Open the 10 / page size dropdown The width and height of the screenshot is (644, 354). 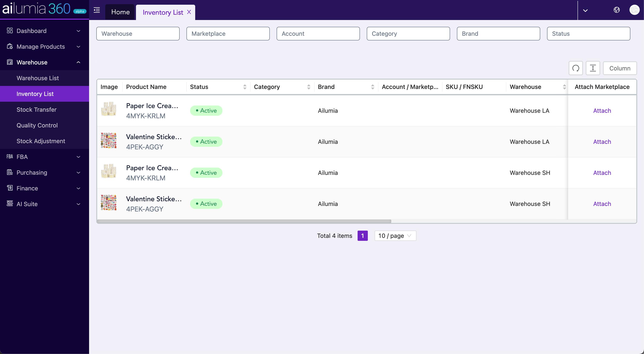(x=395, y=236)
